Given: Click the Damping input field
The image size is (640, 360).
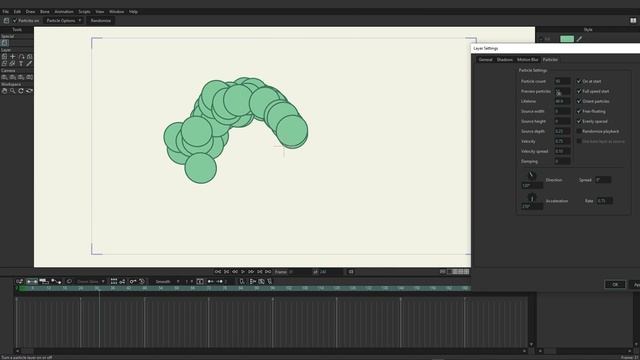Looking at the screenshot, I should click(562, 161).
